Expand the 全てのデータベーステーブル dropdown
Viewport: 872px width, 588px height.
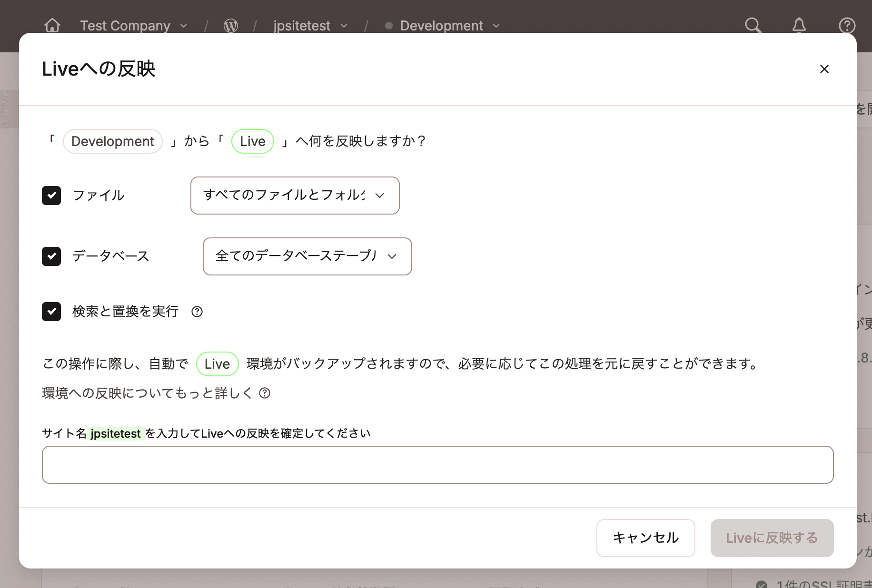click(x=307, y=256)
